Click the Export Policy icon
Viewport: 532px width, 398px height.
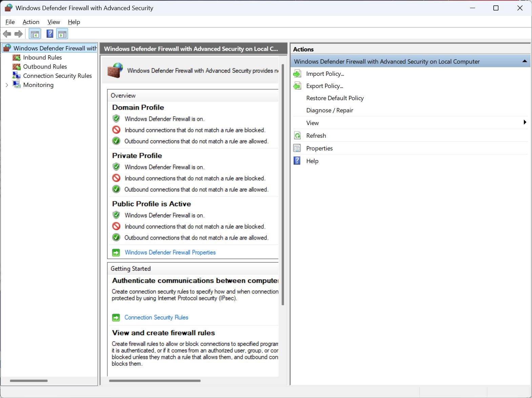(297, 86)
